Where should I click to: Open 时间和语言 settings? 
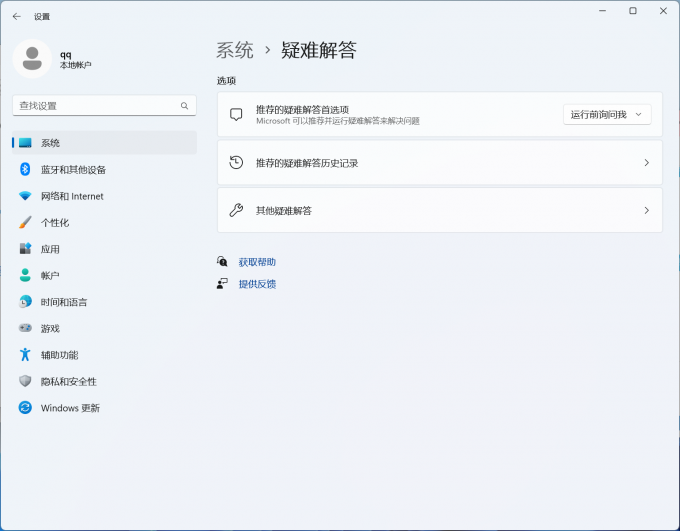105,302
